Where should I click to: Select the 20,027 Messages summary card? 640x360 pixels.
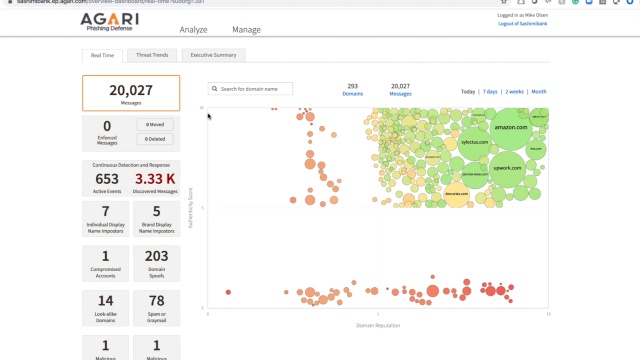tap(131, 93)
